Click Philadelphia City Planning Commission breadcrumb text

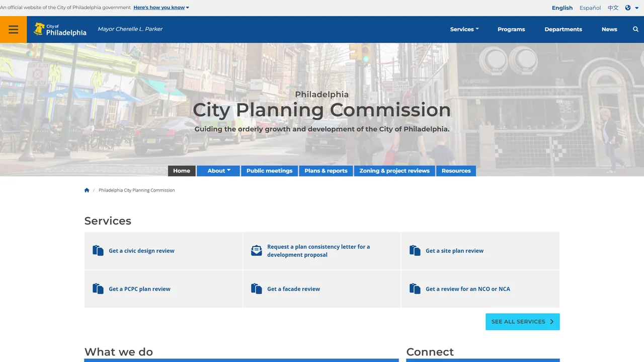[137, 190]
